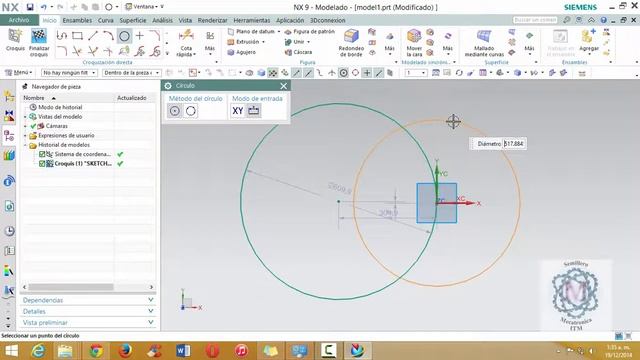Select the Line sketch tool

pyautogui.click(x=93, y=36)
